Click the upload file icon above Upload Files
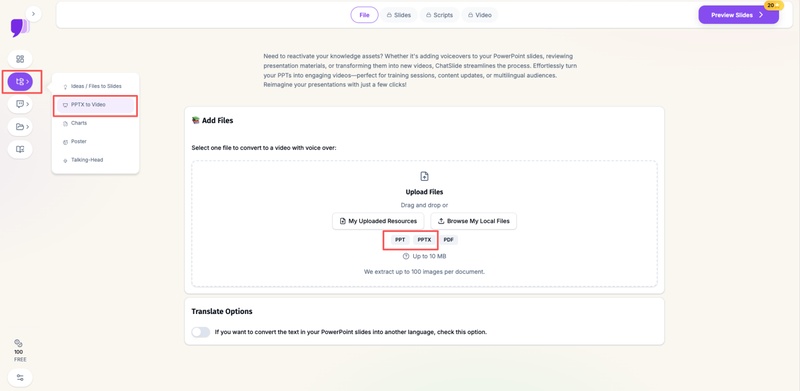 point(424,177)
